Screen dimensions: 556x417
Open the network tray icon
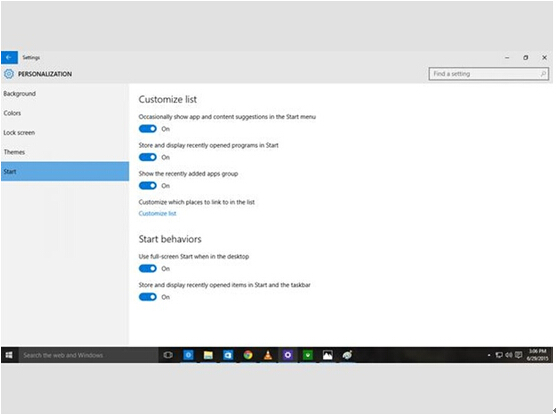(x=499, y=355)
